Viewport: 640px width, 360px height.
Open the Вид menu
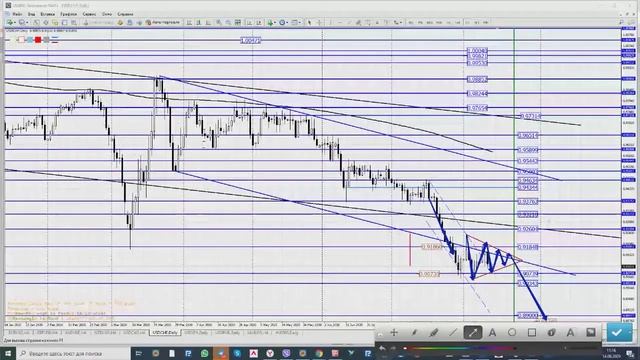tap(31, 14)
